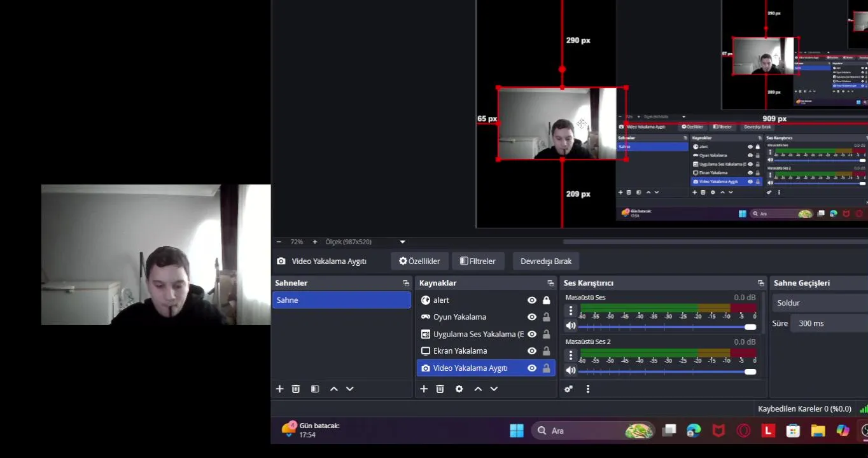Lock the Ekran Yakalama source
868x458 pixels.
pos(546,350)
